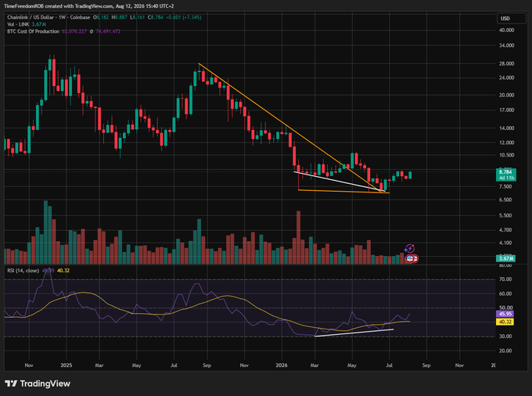This screenshot has width=532, height=396.
Task: Click the 40.000 price axis label
Action: coord(506,31)
